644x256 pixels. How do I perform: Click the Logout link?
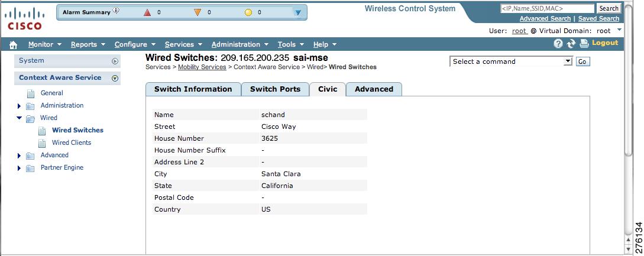(604, 43)
